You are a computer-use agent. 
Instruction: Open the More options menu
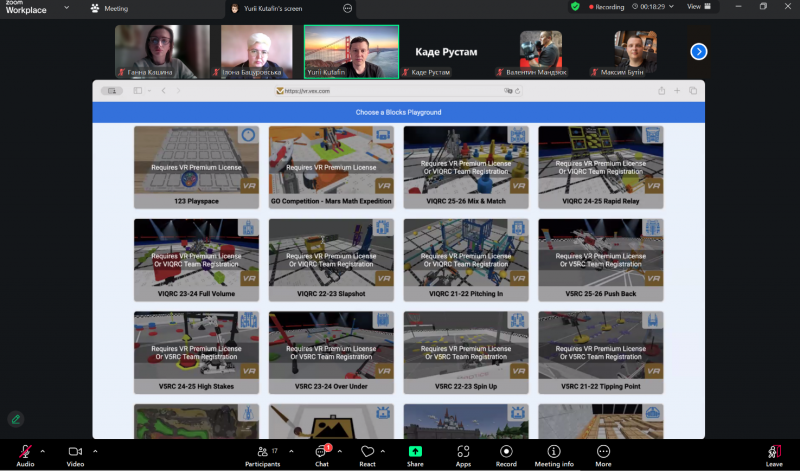pos(603,455)
